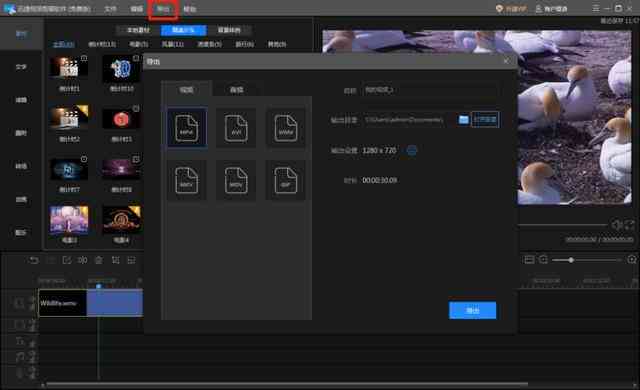Select the GIF format icon

(x=285, y=180)
